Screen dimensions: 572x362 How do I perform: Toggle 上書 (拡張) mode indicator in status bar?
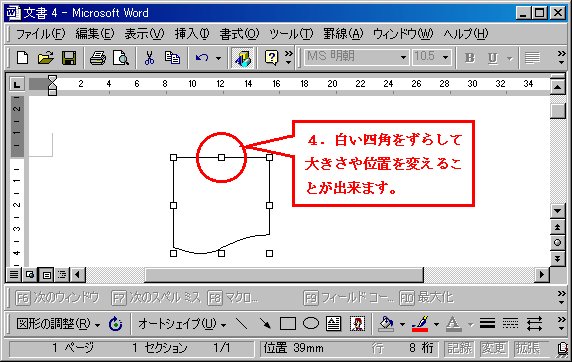pos(526,348)
